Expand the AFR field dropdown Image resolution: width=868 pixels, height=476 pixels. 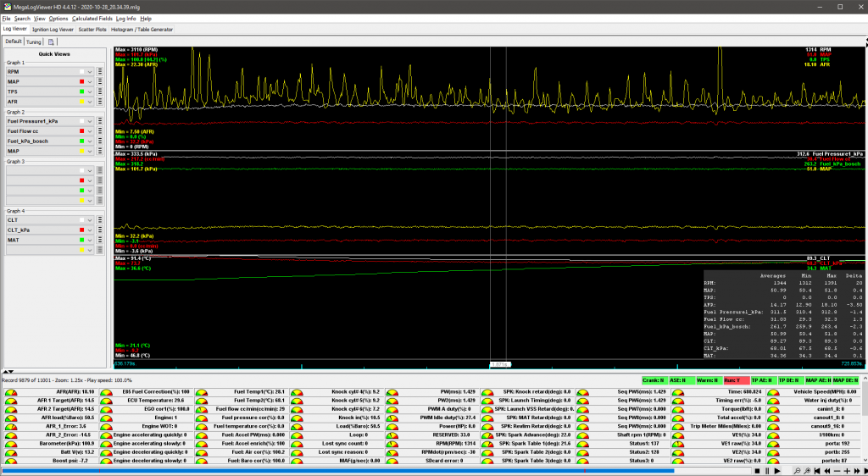90,102
